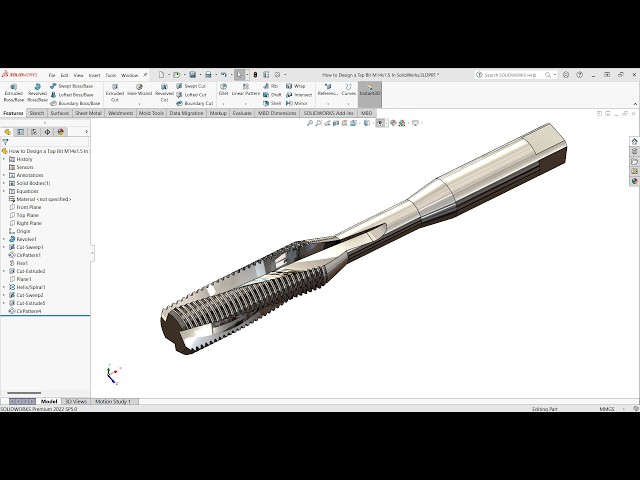Viewport: 640px width, 480px height.
Task: Start the Revolved Cut feature
Action: 164,93
